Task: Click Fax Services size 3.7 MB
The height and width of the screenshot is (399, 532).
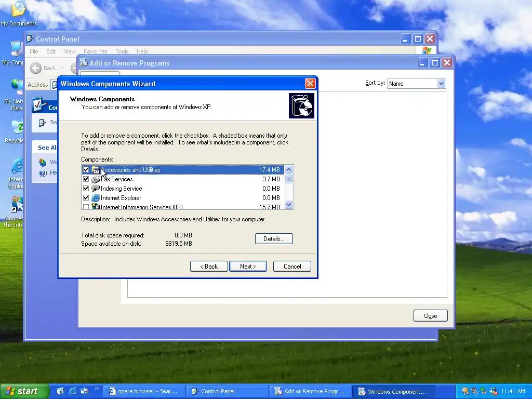Action: 271,179
